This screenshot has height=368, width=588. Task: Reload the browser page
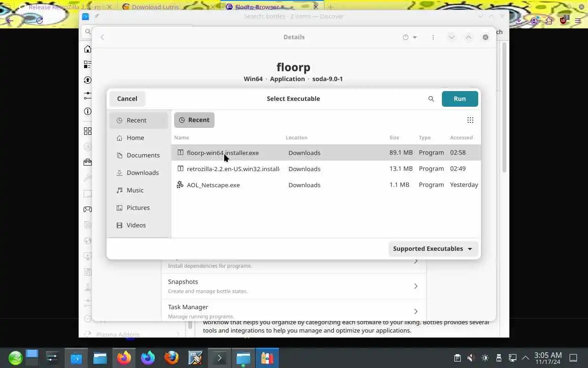(x=40, y=21)
